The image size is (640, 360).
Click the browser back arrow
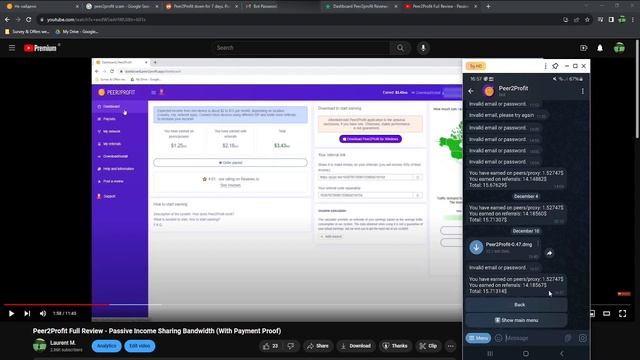[7, 20]
